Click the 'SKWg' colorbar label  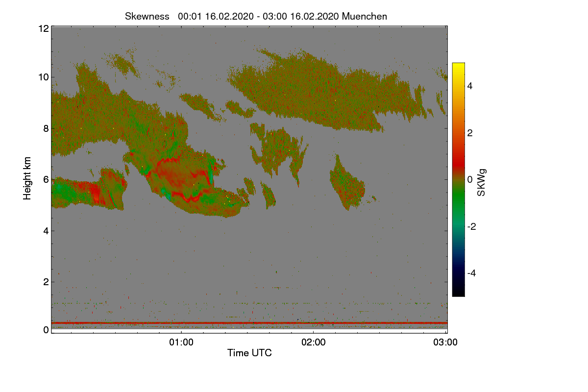tap(482, 183)
